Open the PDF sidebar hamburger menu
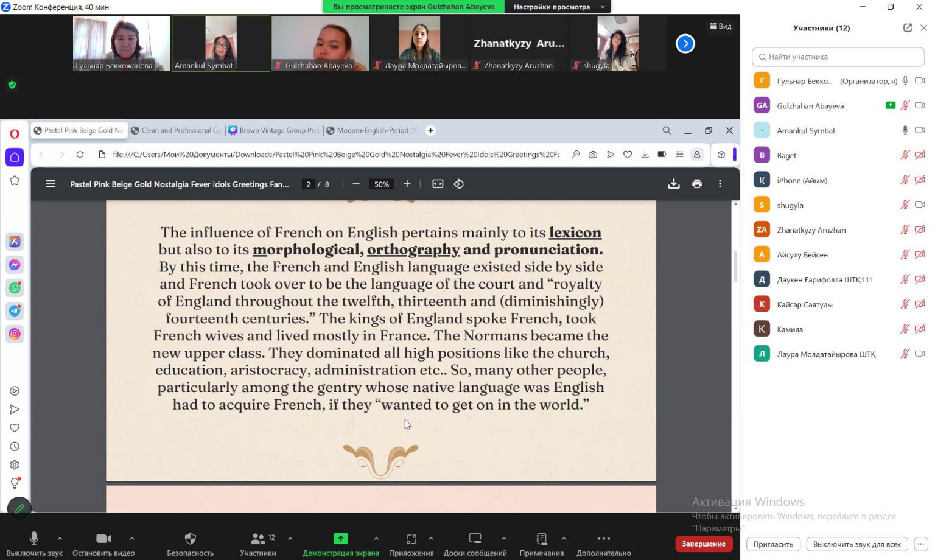The image size is (935, 560). coord(51,184)
